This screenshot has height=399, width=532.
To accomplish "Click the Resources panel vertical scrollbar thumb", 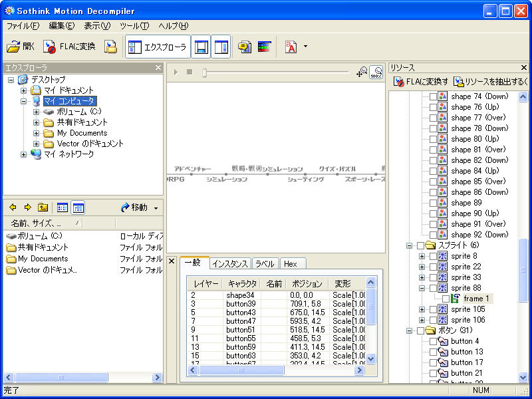I will tap(523, 270).
